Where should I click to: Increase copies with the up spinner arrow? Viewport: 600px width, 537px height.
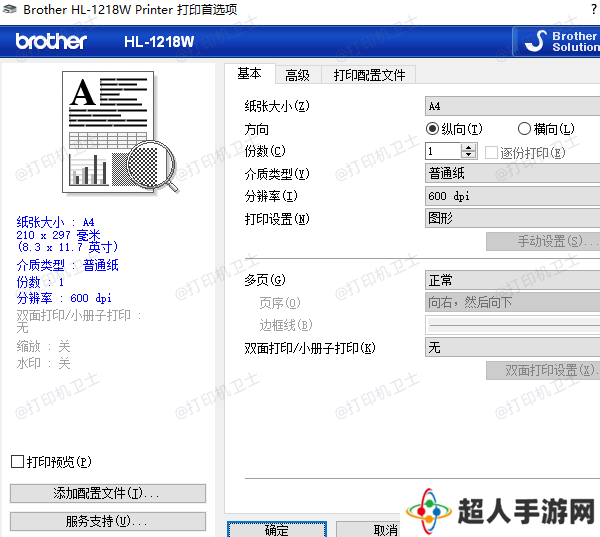pos(468,147)
